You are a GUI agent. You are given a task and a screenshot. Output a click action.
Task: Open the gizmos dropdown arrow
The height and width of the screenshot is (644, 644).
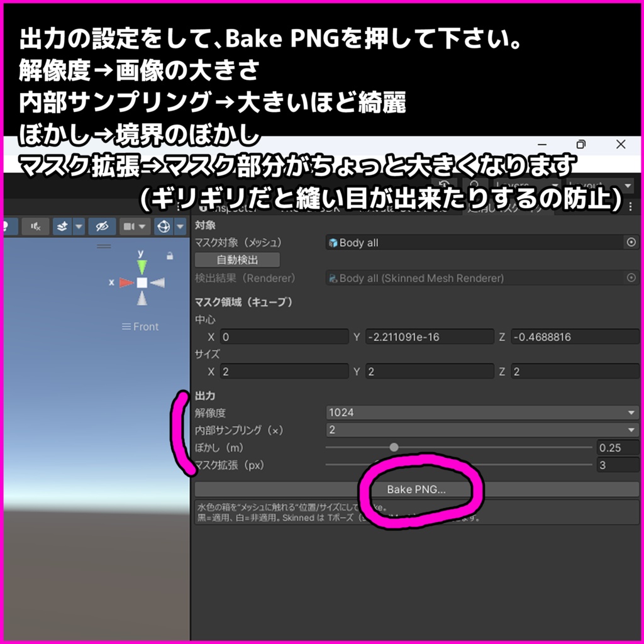pyautogui.click(x=180, y=226)
